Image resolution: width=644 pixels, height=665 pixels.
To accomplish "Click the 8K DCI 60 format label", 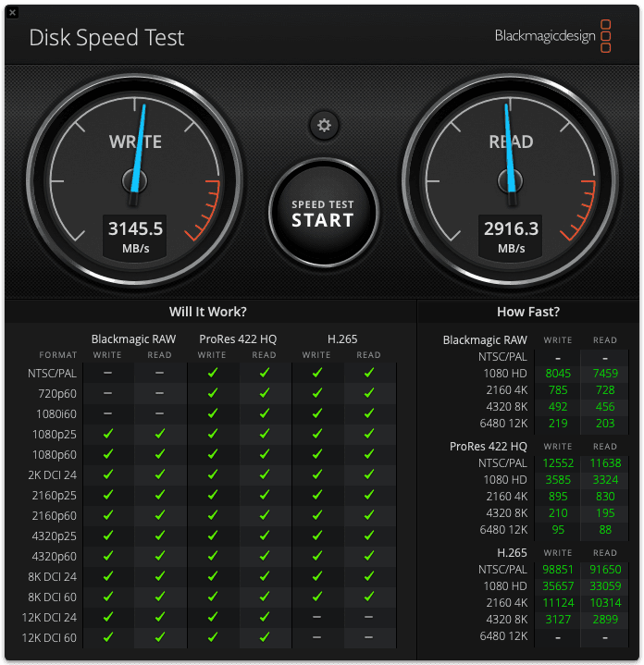I will click(x=52, y=597).
